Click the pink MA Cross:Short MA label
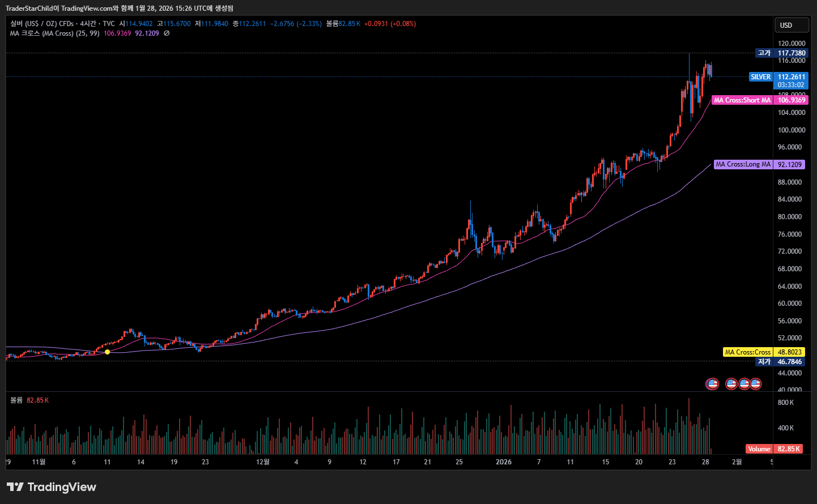This screenshot has width=817, height=504. pyautogui.click(x=742, y=100)
